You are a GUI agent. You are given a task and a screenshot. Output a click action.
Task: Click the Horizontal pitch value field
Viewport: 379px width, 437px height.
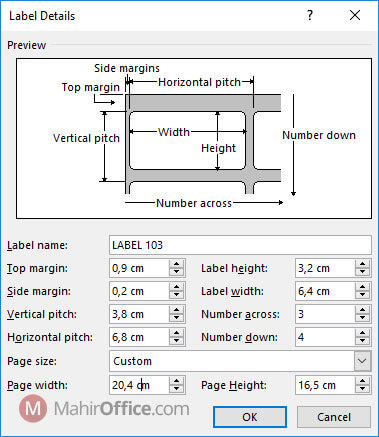point(139,337)
